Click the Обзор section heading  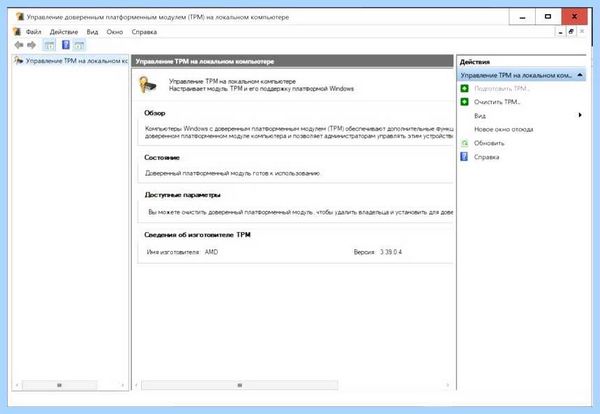(155, 113)
